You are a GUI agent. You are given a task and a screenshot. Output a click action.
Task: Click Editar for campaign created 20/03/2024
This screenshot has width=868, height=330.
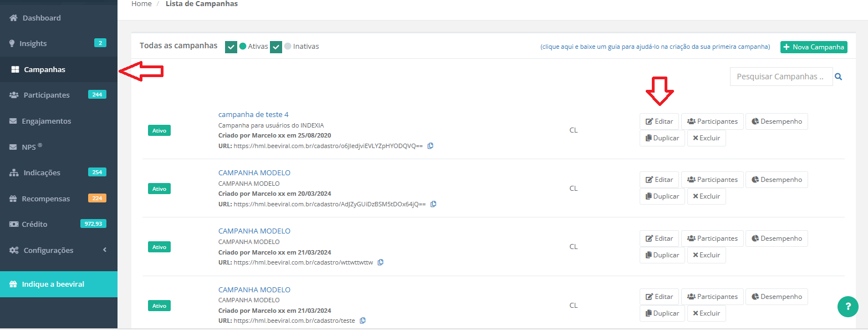(x=659, y=180)
